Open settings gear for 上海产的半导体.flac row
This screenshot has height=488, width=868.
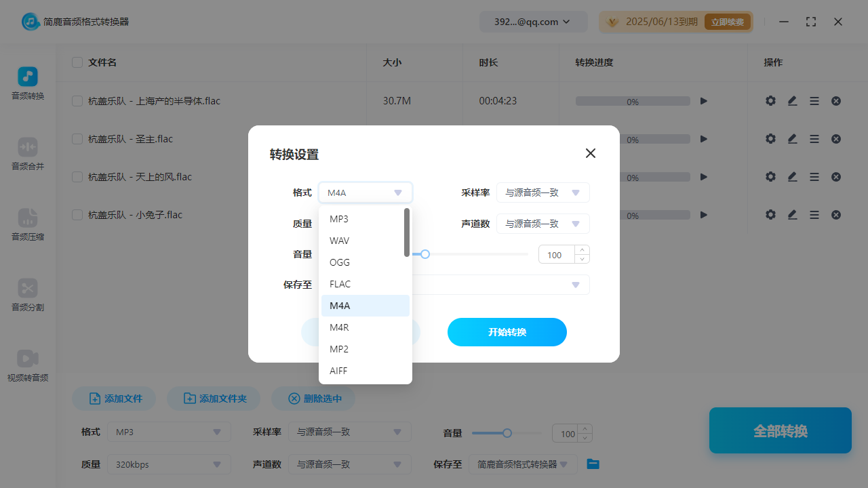click(x=770, y=100)
